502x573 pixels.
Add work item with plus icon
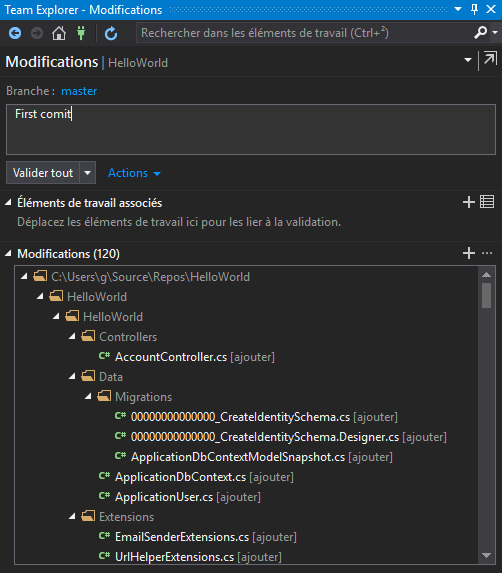click(469, 202)
